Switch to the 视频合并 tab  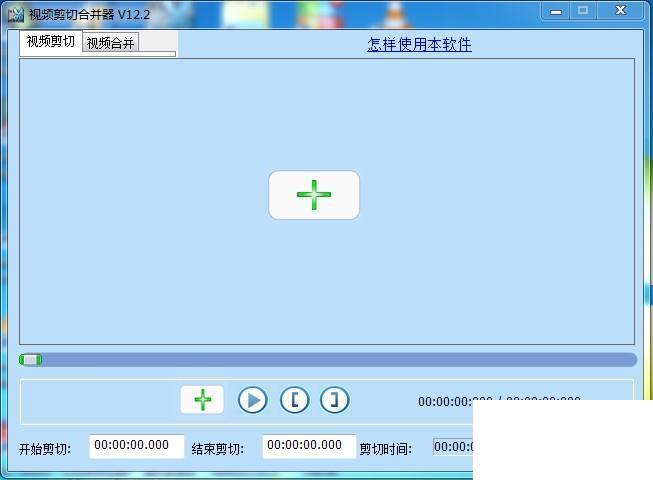tap(110, 42)
